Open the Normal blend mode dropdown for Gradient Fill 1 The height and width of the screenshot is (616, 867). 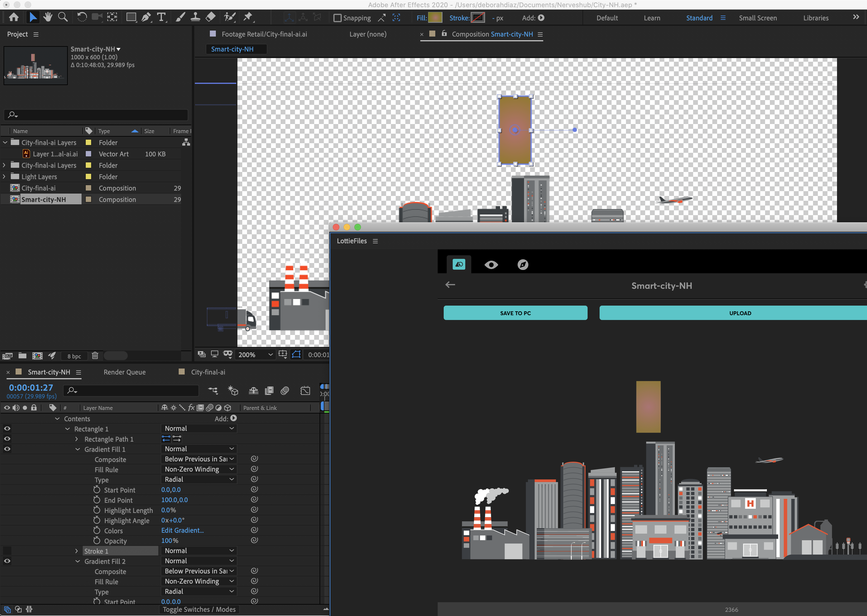pyautogui.click(x=198, y=449)
